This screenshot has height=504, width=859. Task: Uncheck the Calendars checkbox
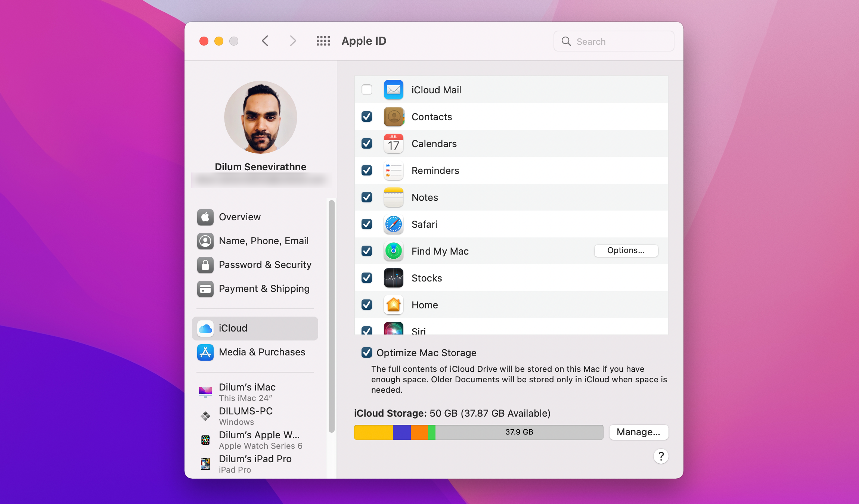(x=367, y=144)
